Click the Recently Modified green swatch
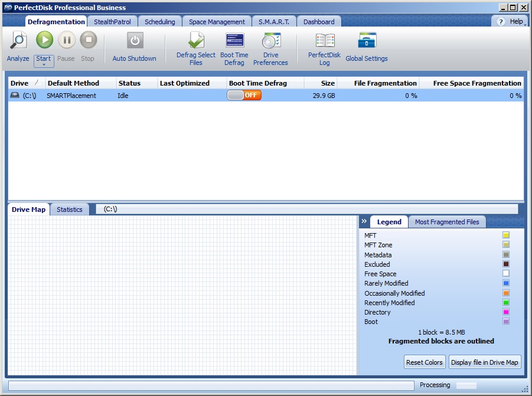The width and height of the screenshot is (532, 396). coord(506,302)
